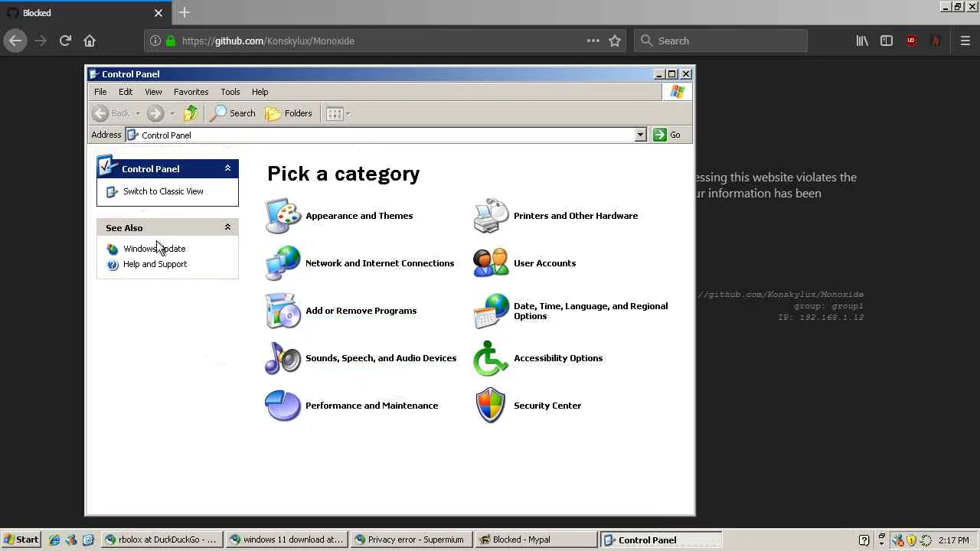
Task: Open the Windows Update link
Action: [x=154, y=249]
